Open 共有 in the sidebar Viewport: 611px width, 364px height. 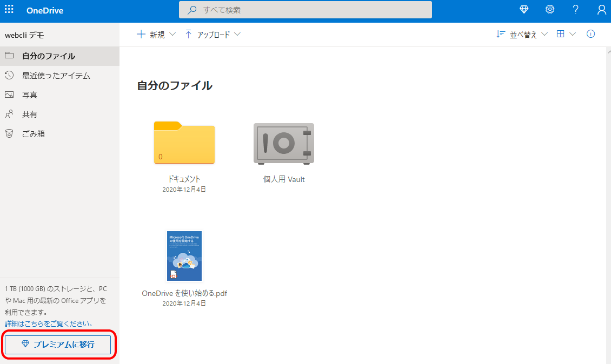click(x=59, y=114)
